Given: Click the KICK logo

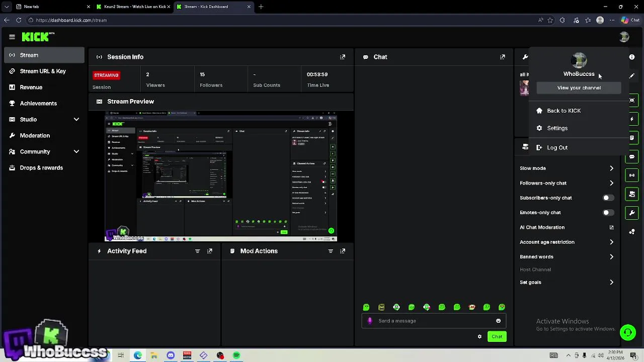Looking at the screenshot, I should (38, 37).
